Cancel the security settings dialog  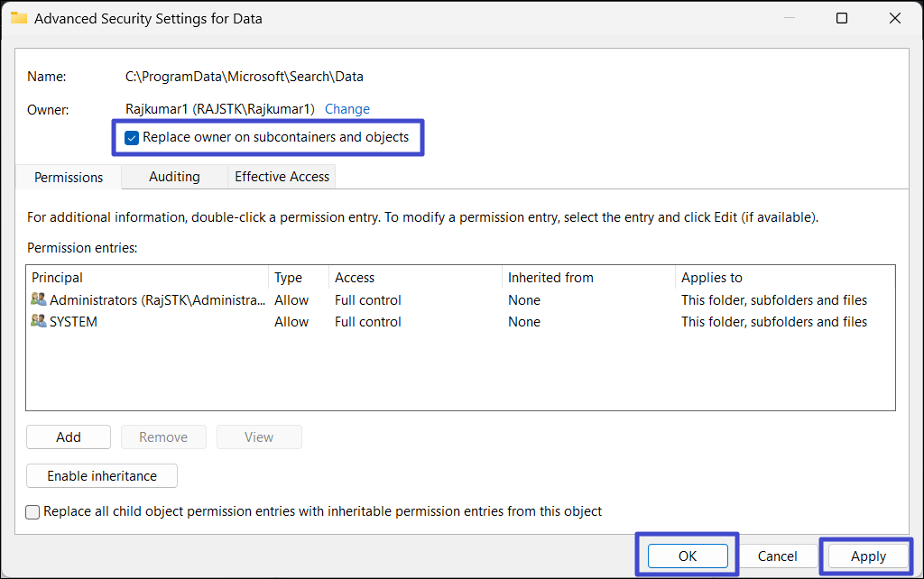(777, 556)
